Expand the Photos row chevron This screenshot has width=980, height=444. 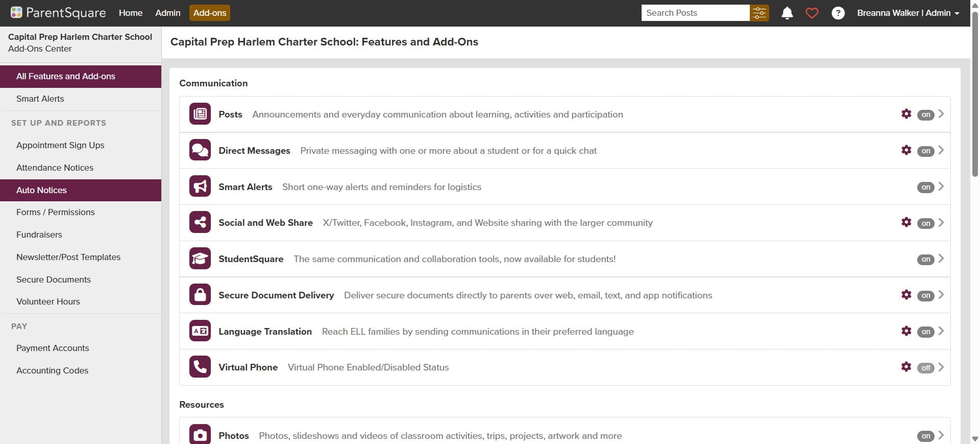coord(941,435)
